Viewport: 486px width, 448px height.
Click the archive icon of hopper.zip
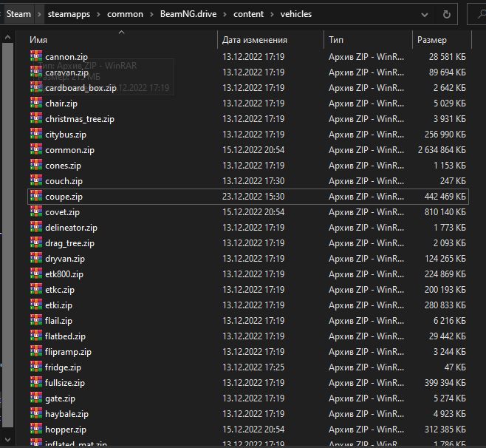pos(36,429)
